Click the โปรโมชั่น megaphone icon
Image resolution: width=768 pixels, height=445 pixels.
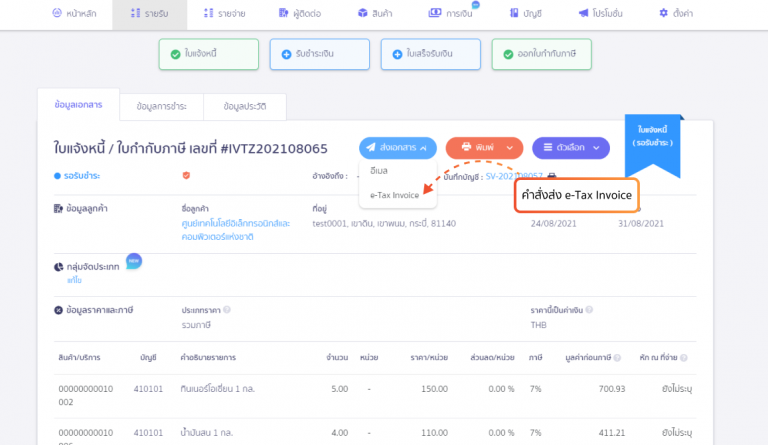584,13
